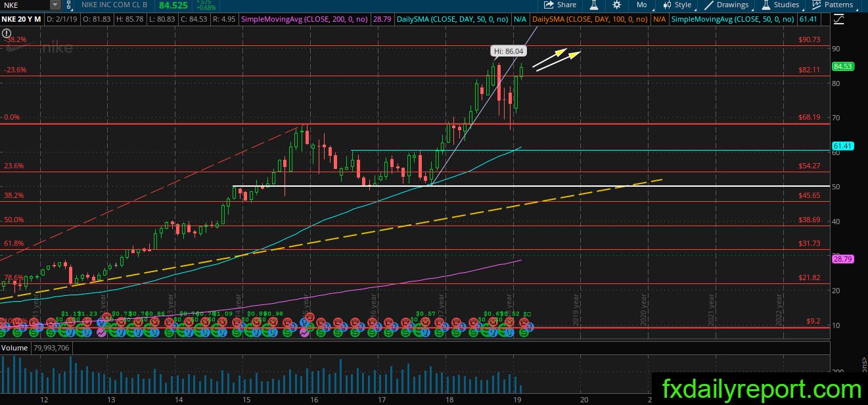
Task: Click the D: 2/1/19 date value
Action: click(60, 20)
